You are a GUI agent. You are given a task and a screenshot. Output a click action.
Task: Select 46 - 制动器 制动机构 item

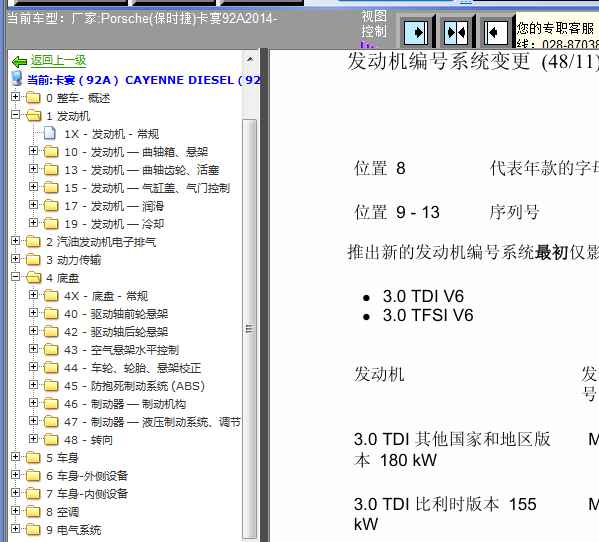125,404
